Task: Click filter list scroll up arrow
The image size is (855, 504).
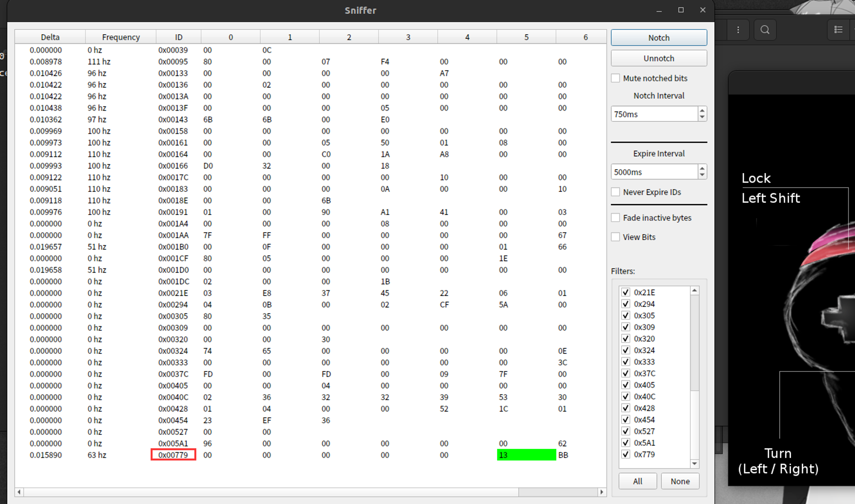Action: tap(695, 291)
